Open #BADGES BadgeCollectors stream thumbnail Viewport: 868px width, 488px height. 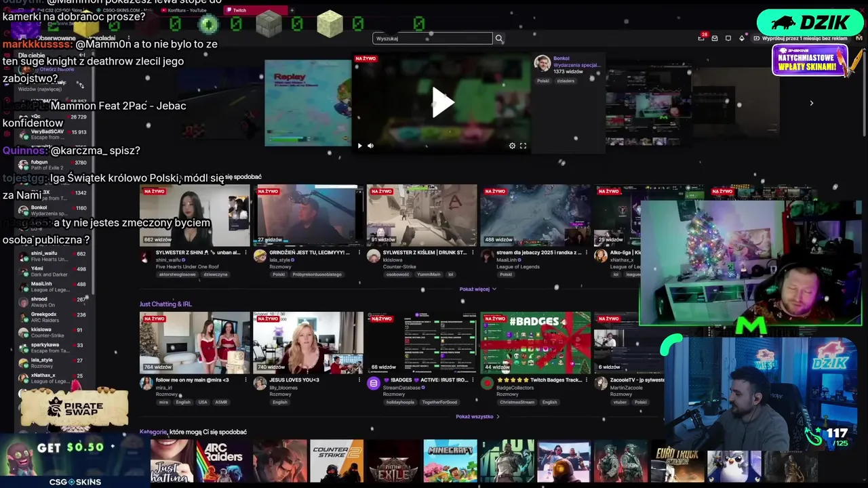click(x=535, y=342)
